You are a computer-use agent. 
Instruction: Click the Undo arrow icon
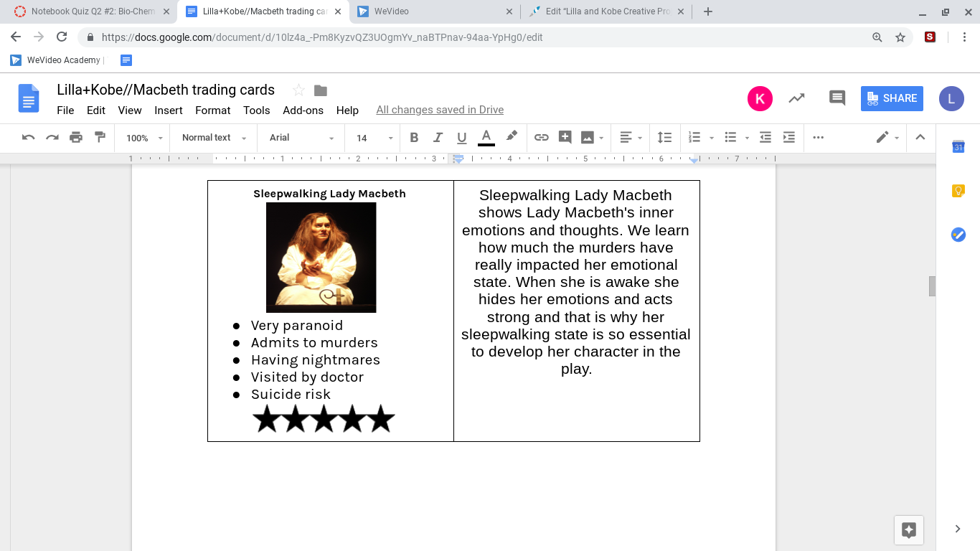(x=29, y=138)
